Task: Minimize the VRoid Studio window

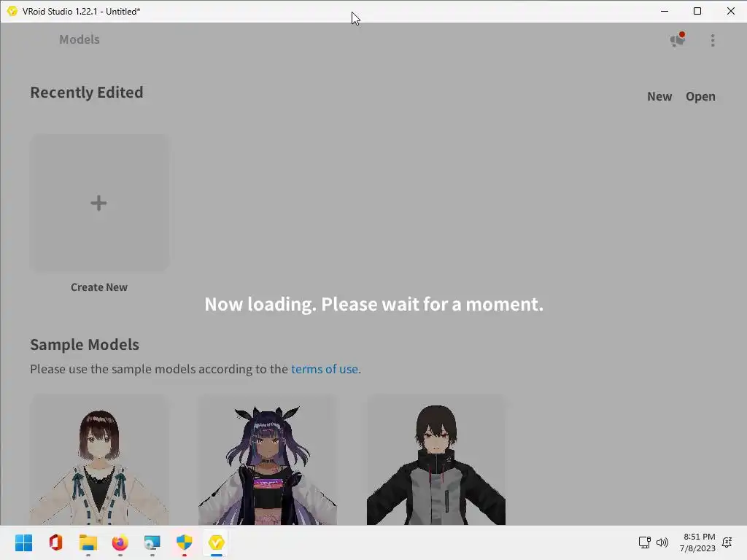Action: [665, 11]
